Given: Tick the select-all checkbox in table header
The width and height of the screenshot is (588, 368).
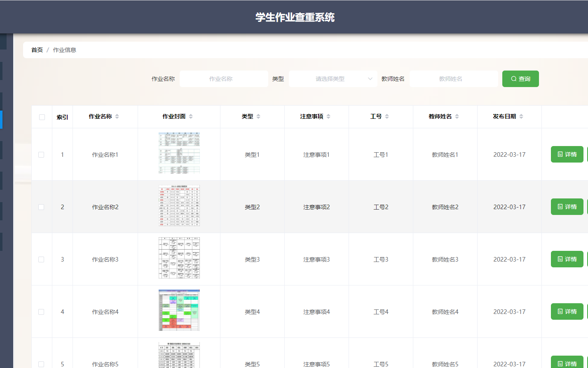Looking at the screenshot, I should click(42, 117).
